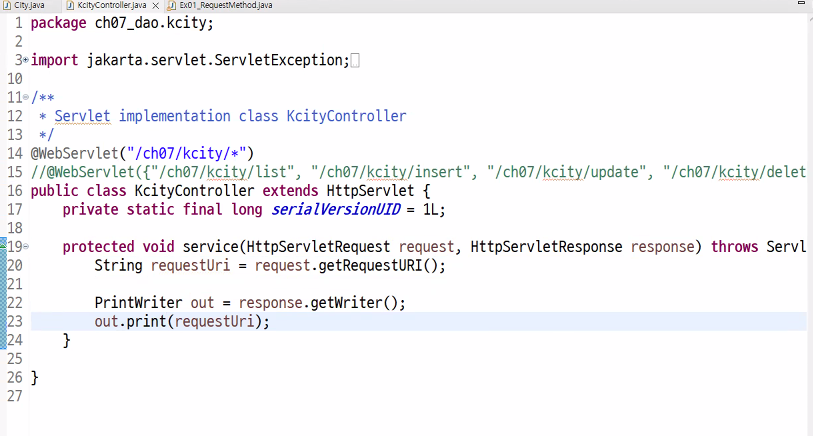Minimize the editor area using top-right bar icon
The image size is (813, 436).
(x=801, y=3)
